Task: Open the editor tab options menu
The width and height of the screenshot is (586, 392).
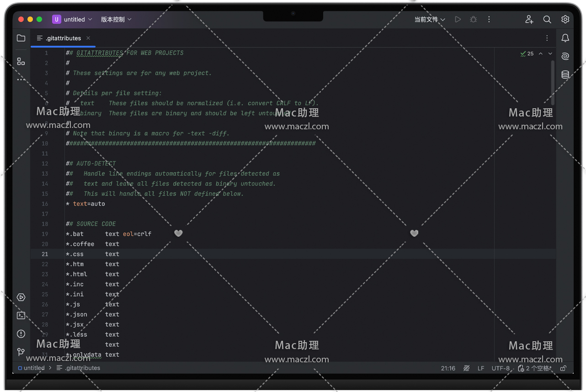Action: pos(547,38)
